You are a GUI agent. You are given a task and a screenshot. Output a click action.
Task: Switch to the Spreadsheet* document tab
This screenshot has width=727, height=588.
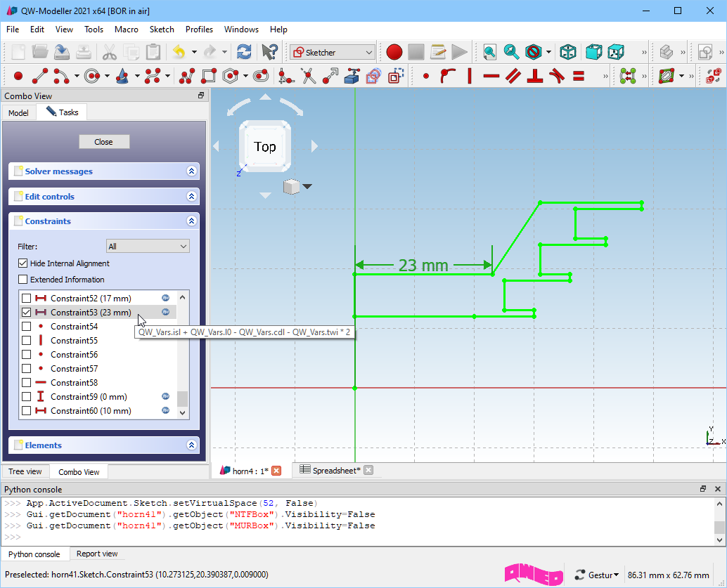pos(336,470)
